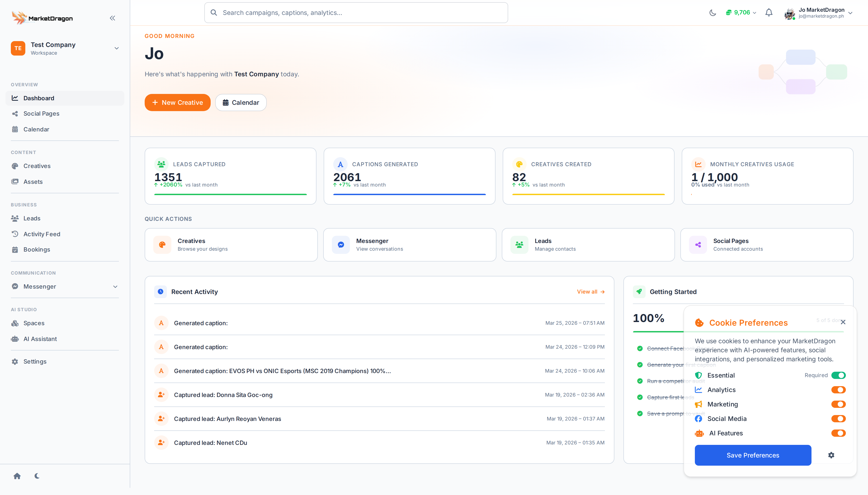Expand the Test Company workspace dropdown

click(116, 48)
